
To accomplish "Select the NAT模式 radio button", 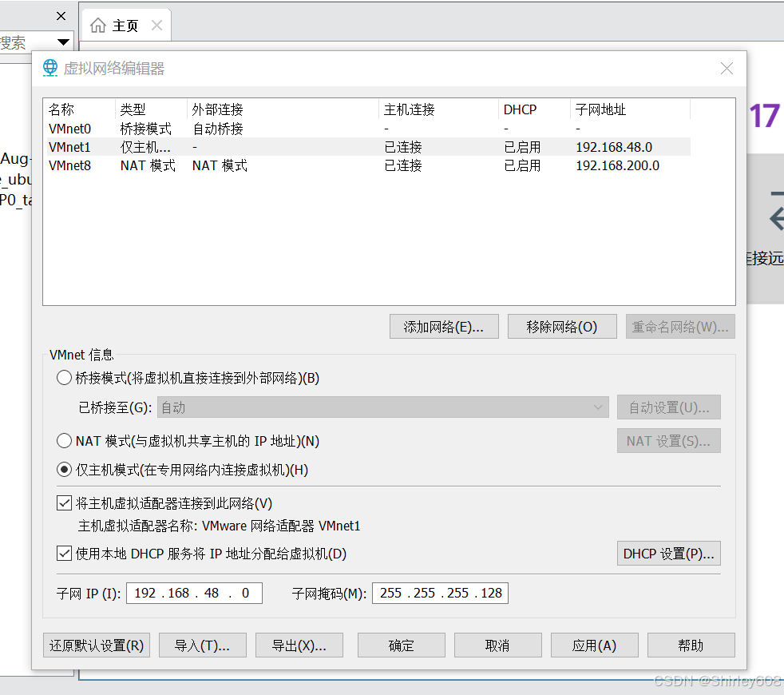I will coord(64,440).
